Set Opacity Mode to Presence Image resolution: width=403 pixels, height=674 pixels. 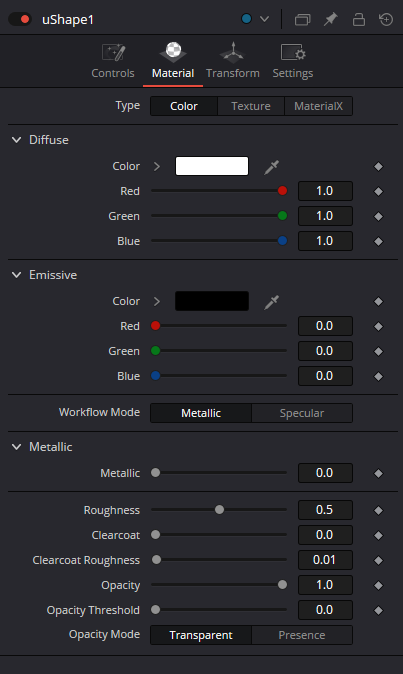[x=302, y=635]
